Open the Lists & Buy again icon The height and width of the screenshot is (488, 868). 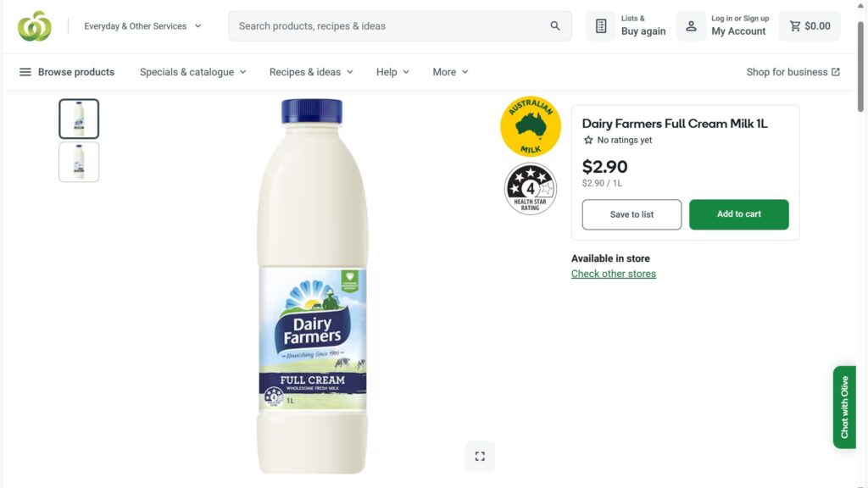point(601,26)
